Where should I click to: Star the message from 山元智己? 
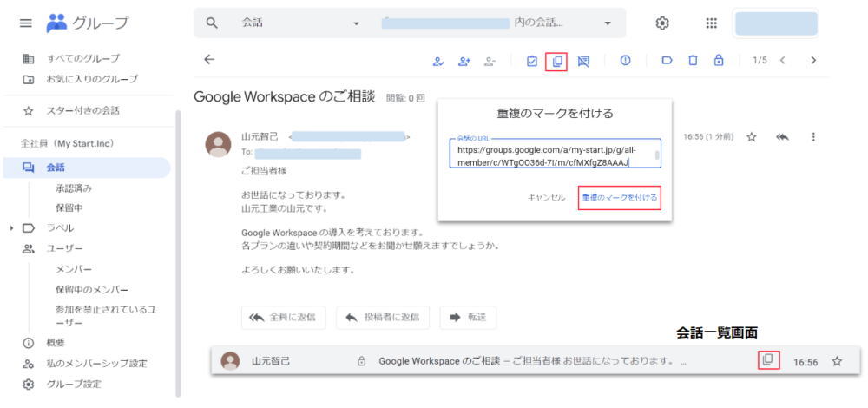click(751, 137)
